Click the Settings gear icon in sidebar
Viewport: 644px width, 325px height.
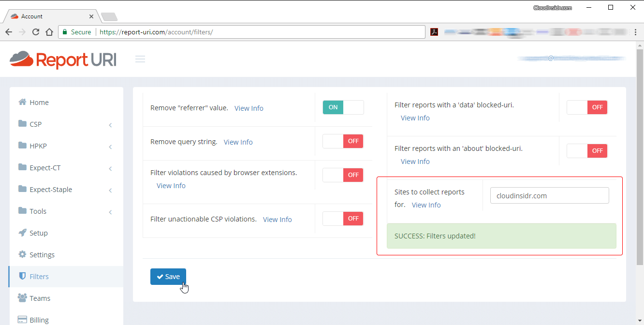pos(22,254)
